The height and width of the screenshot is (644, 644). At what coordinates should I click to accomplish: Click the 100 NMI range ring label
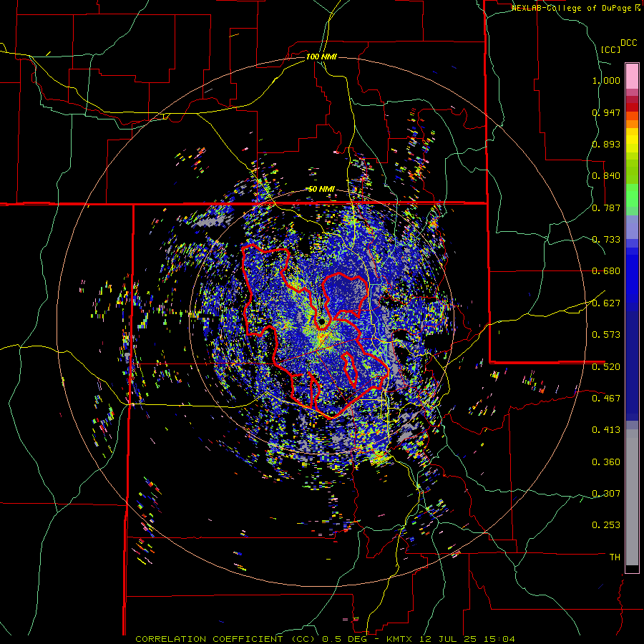coord(321,57)
